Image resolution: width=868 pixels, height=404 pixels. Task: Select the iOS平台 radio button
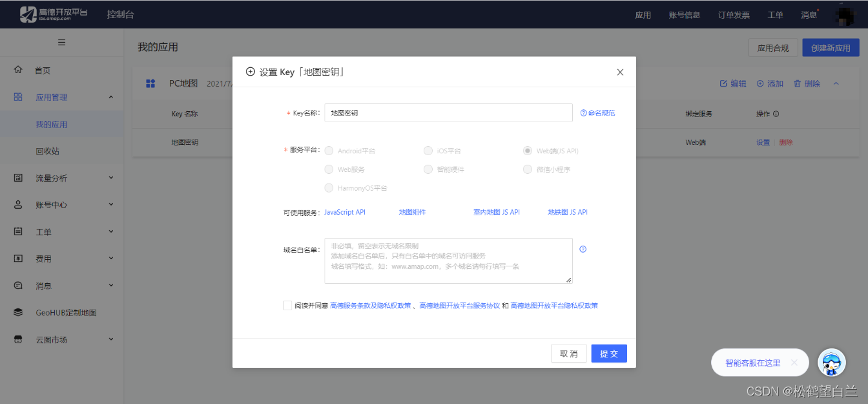[428, 151]
